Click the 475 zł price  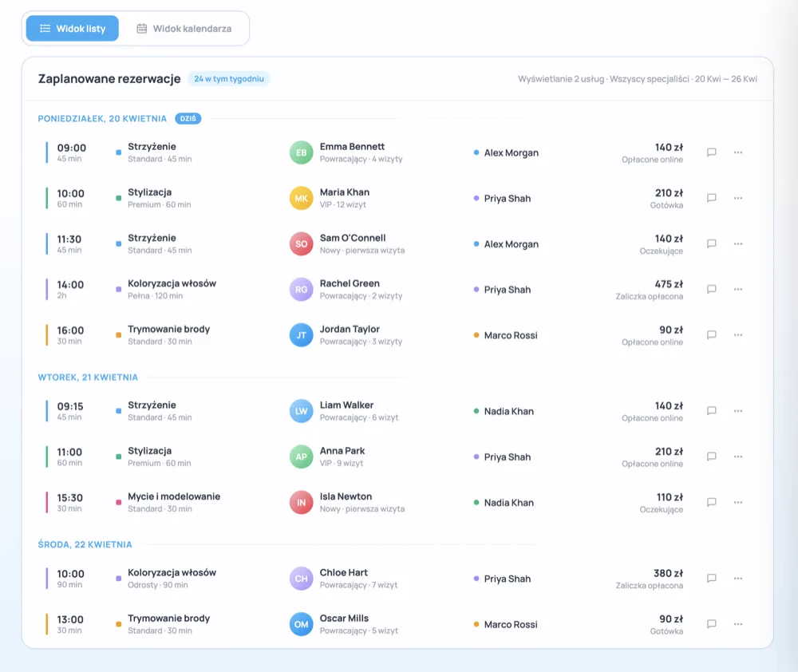click(x=669, y=284)
